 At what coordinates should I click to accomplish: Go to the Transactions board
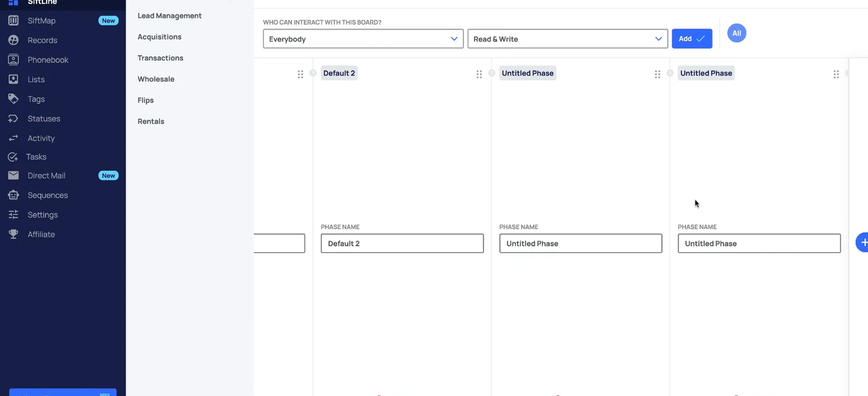click(160, 58)
